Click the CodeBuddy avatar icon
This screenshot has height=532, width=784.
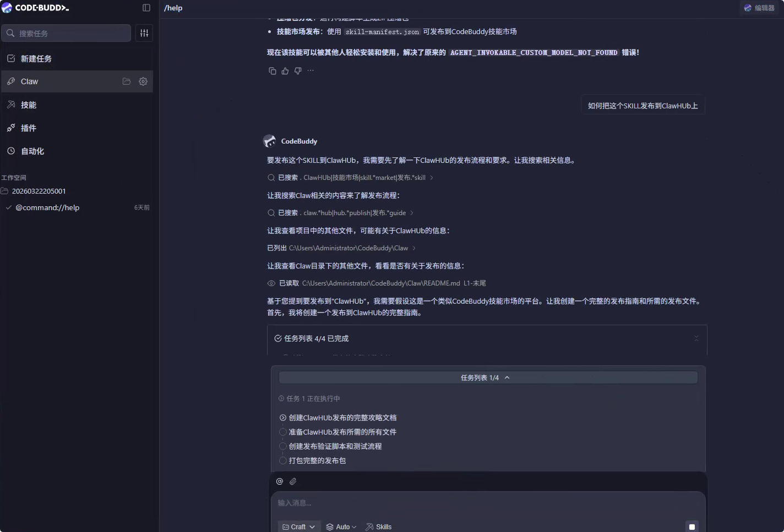tap(269, 141)
